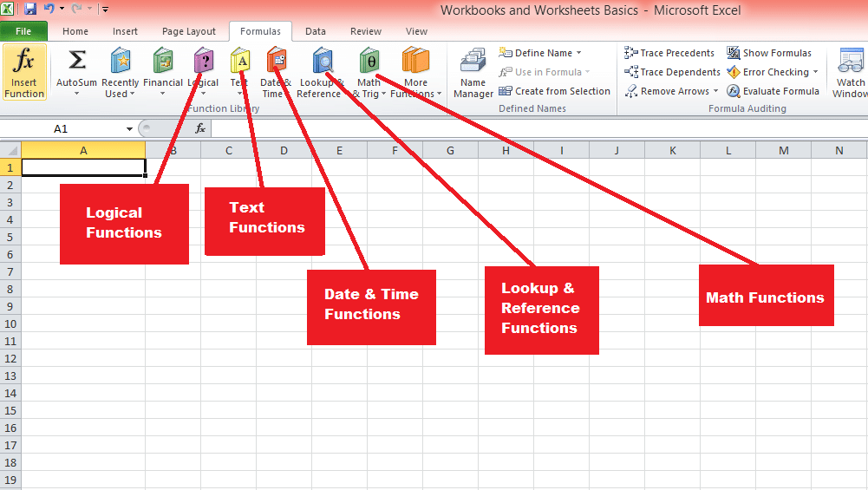Select cell A1
The width and height of the screenshot is (868, 490).
(83, 167)
